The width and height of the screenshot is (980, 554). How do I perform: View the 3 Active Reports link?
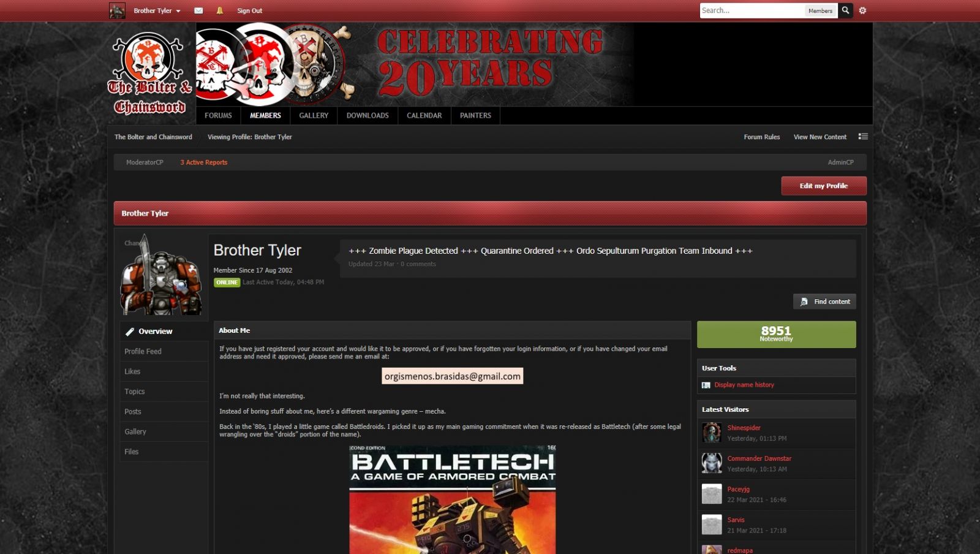203,162
